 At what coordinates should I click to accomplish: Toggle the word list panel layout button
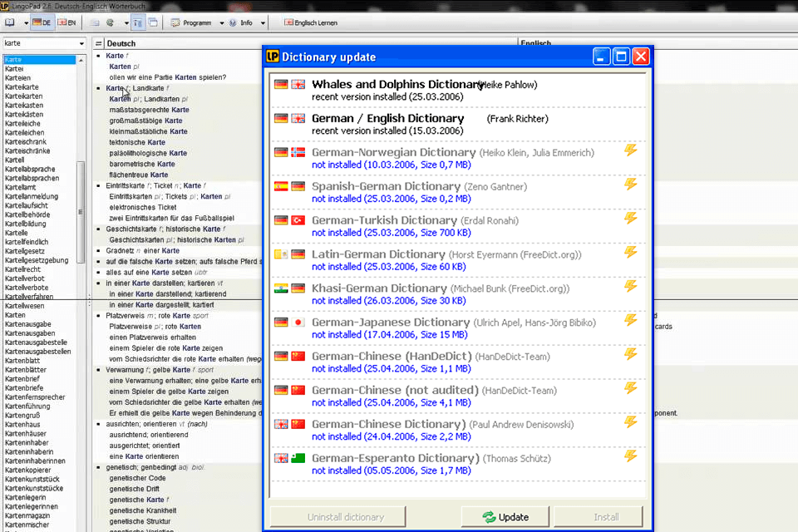[138, 23]
